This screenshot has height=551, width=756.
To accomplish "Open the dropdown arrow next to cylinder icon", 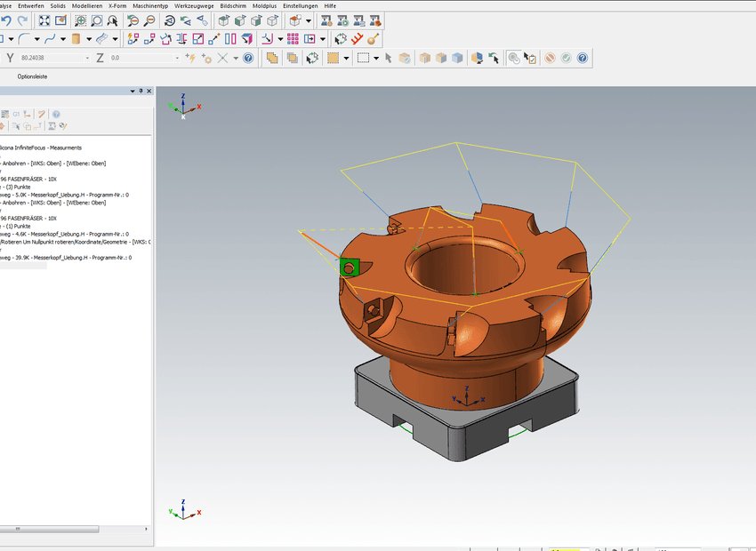I will pos(89,39).
